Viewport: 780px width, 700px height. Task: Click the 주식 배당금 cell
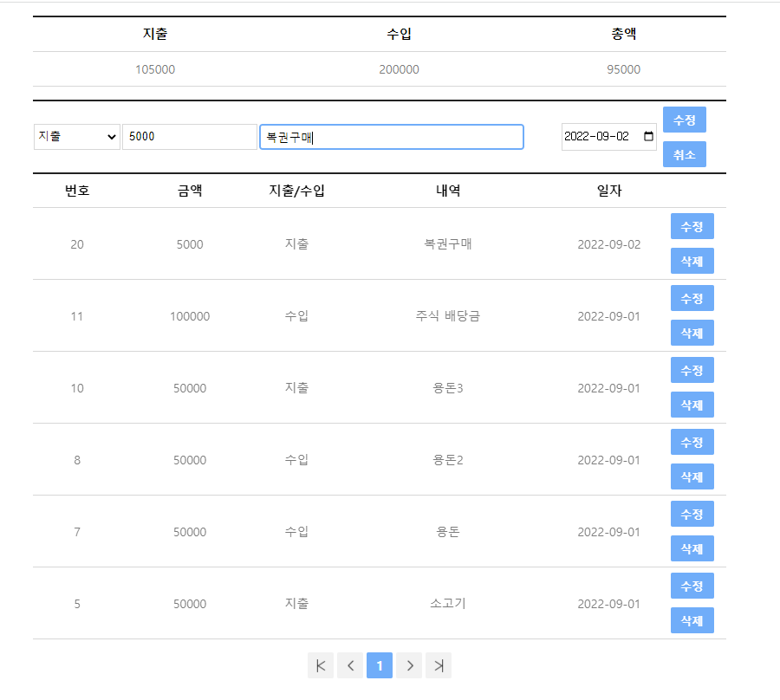[448, 316]
